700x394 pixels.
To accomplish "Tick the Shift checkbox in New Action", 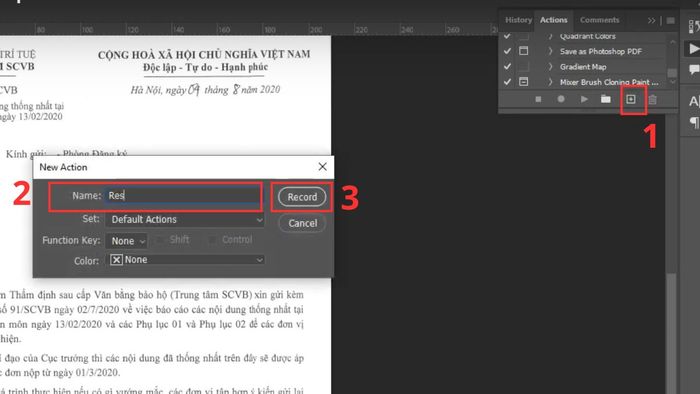I will click(159, 240).
